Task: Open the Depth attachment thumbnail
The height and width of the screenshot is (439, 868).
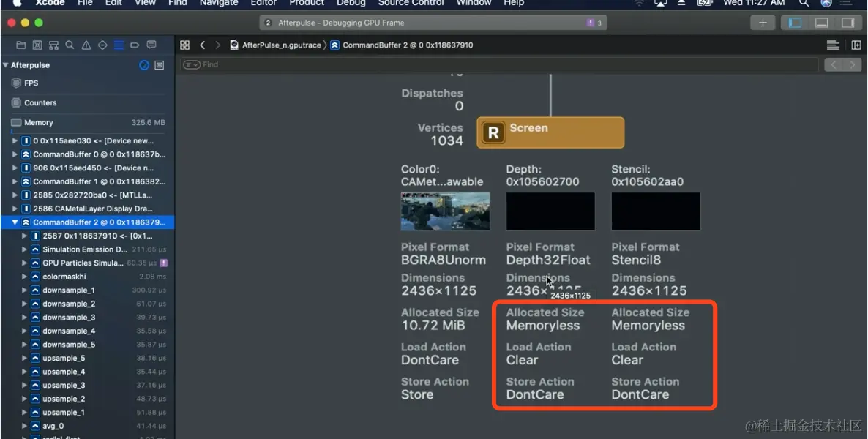Action: click(x=550, y=211)
